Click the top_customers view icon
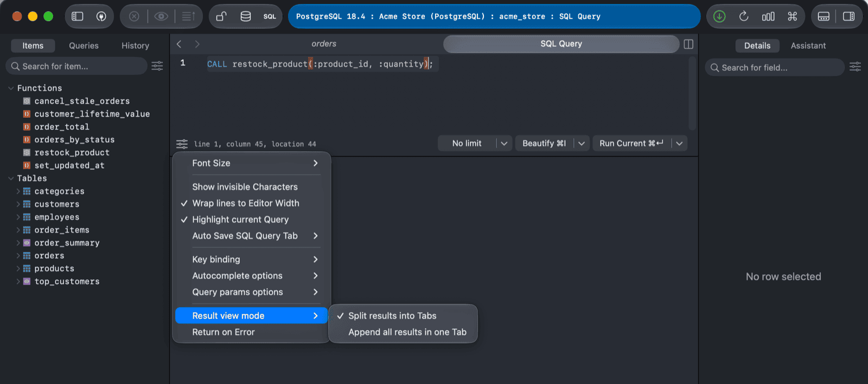This screenshot has height=384, width=868. pyautogui.click(x=27, y=281)
